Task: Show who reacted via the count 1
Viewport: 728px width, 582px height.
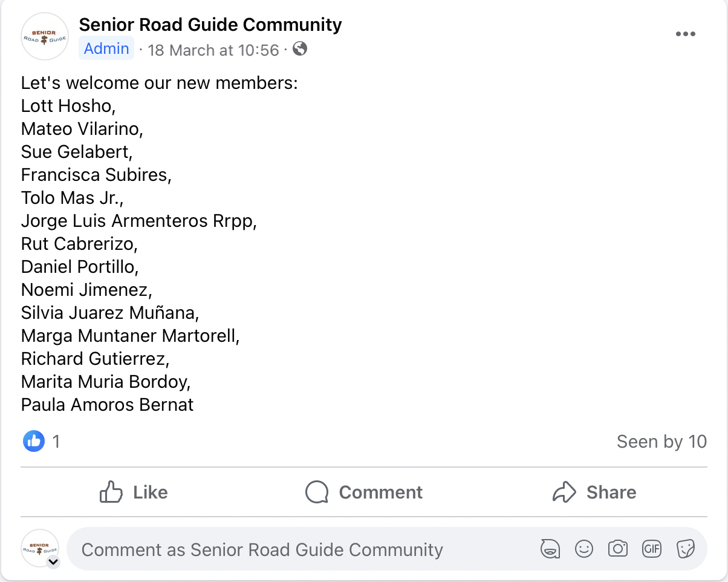Action: (56, 442)
